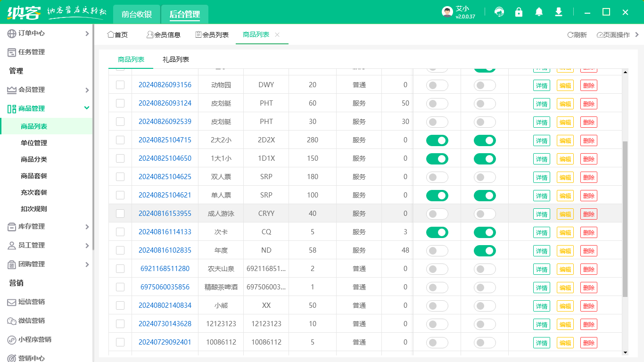The image size is (644, 362).
Task: Turn off first switch for 2大2小
Action: pos(437,140)
